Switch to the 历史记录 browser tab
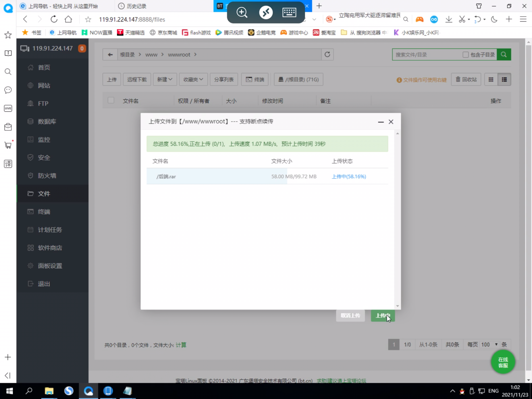 coord(136,6)
